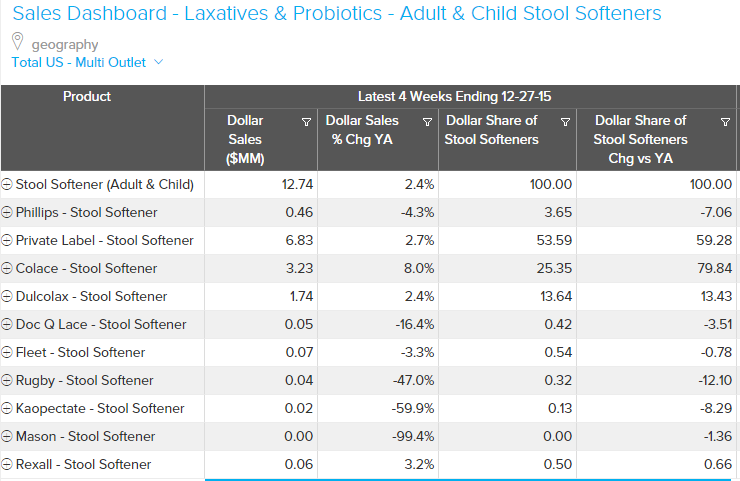Image resolution: width=740 pixels, height=481 pixels.
Task: Click the Sales Dashboard title link
Action: coord(337,14)
